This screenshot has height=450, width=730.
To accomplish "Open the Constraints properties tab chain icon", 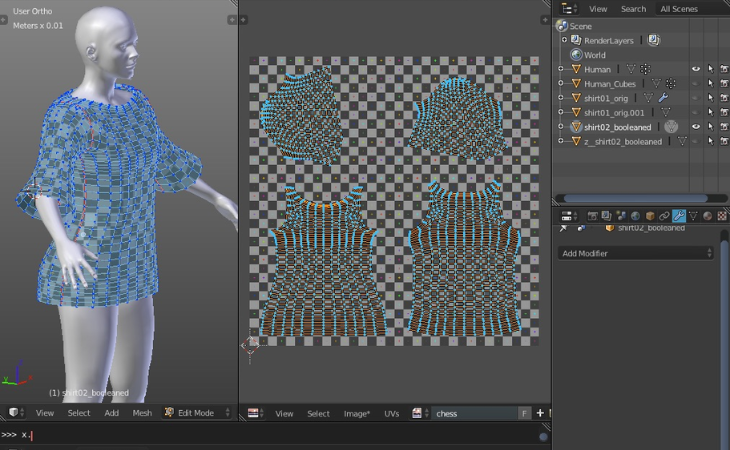I will click(x=664, y=216).
